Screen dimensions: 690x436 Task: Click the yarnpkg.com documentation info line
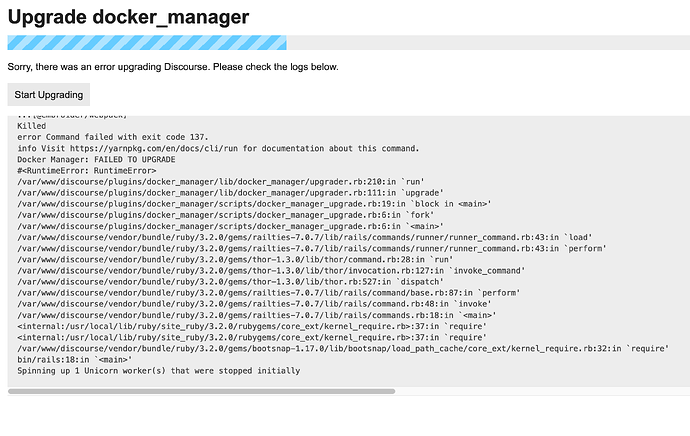tap(218, 148)
